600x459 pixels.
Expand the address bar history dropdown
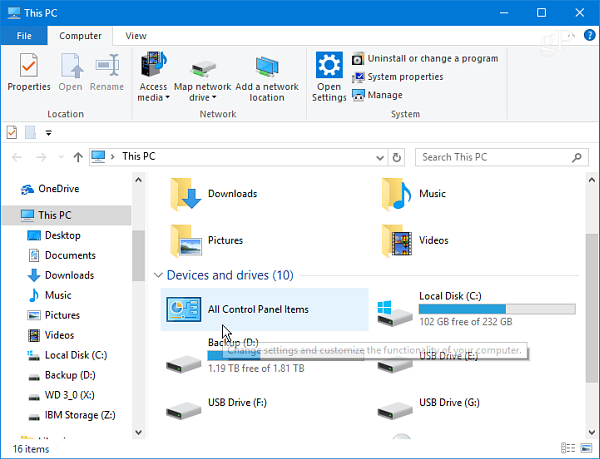click(x=380, y=158)
